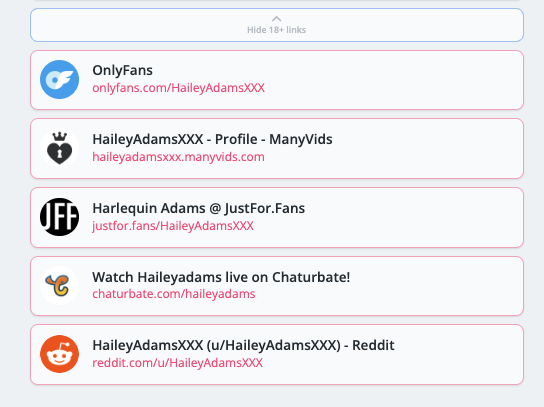Screen dimensions: 544x407
Task: Open HaileyAdamsXXX - Profile - ManyVids title
Action: click(212, 139)
